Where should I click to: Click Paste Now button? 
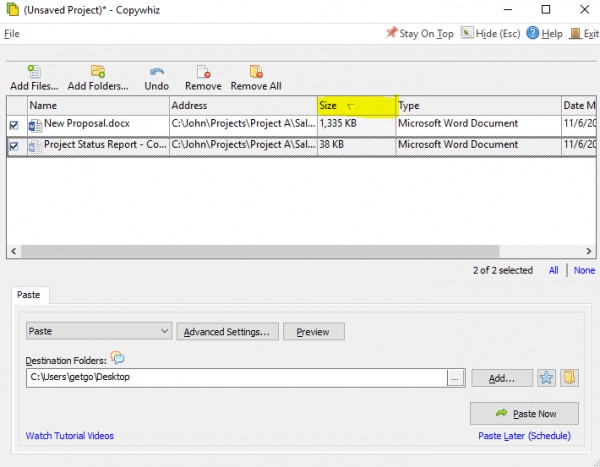(524, 413)
